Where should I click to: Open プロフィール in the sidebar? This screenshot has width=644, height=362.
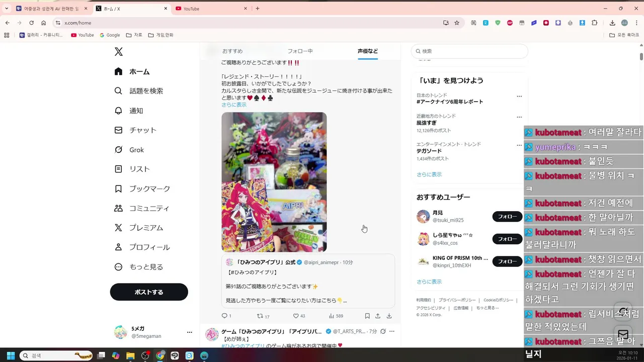pos(142,247)
